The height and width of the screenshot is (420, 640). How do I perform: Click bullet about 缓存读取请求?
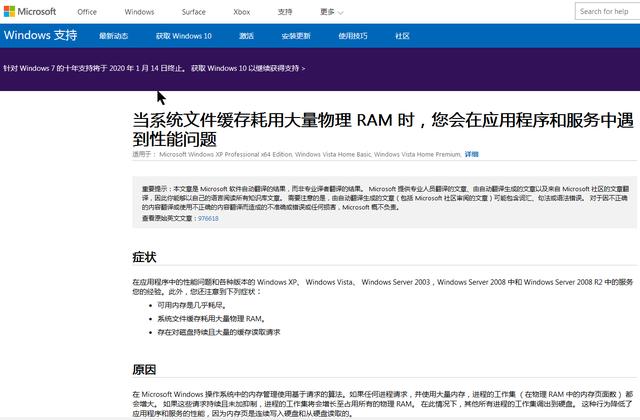[219, 332]
